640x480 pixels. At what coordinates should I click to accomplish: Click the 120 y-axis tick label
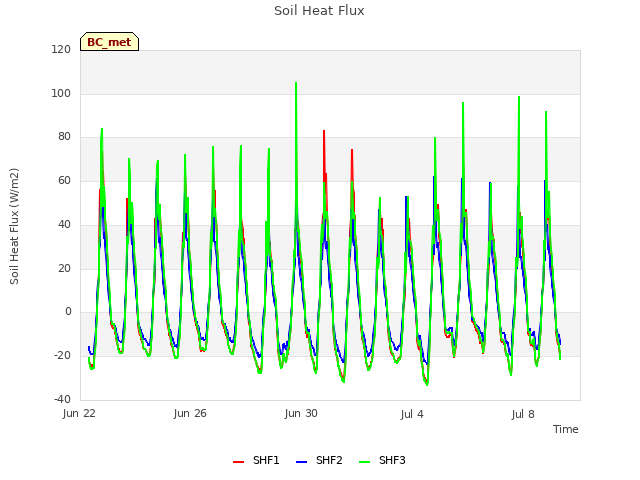point(61,49)
